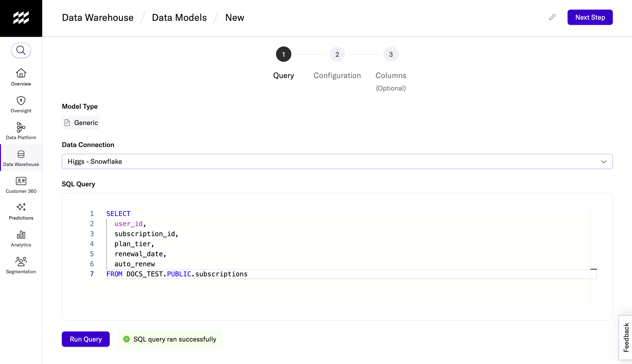Navigate to Predictions sparkle icon
632x364 pixels.
tap(21, 207)
